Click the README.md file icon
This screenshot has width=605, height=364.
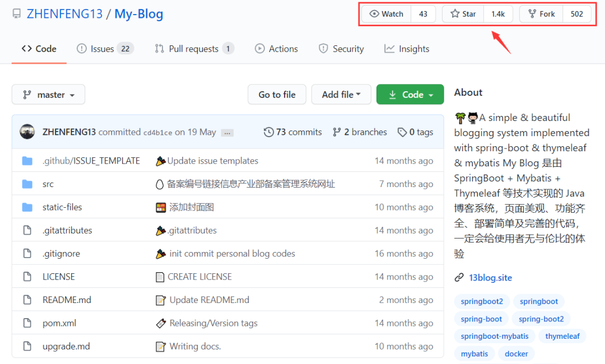(27, 300)
